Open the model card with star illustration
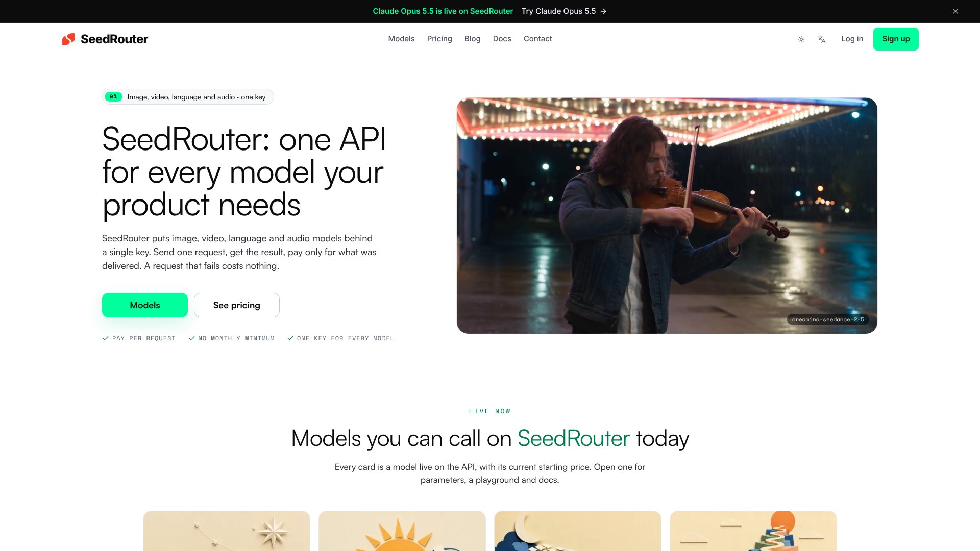The image size is (980, 551). pos(227,531)
